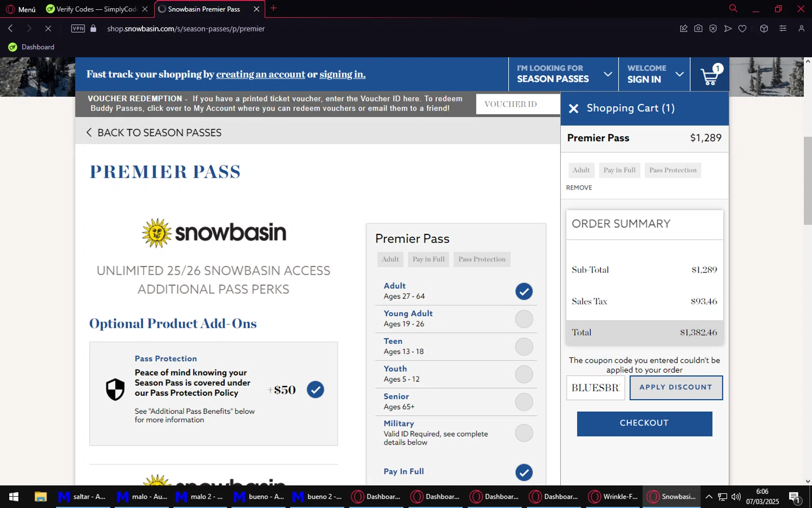Image resolution: width=812 pixels, height=508 pixels.
Task: Open the volume control in system tray
Action: [x=736, y=497]
